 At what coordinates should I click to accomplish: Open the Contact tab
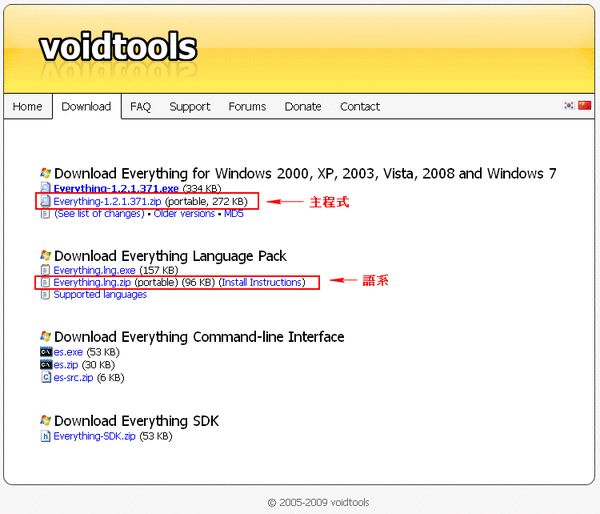(x=360, y=106)
